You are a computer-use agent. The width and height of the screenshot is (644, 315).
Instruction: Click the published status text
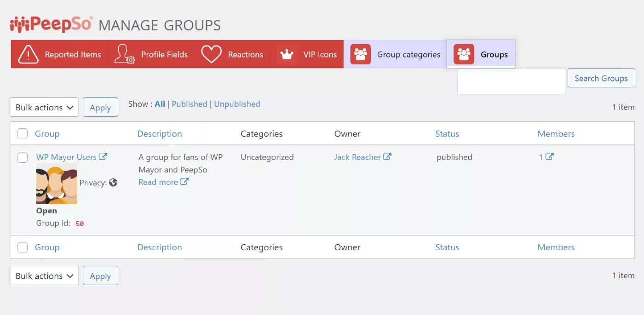coord(454,157)
